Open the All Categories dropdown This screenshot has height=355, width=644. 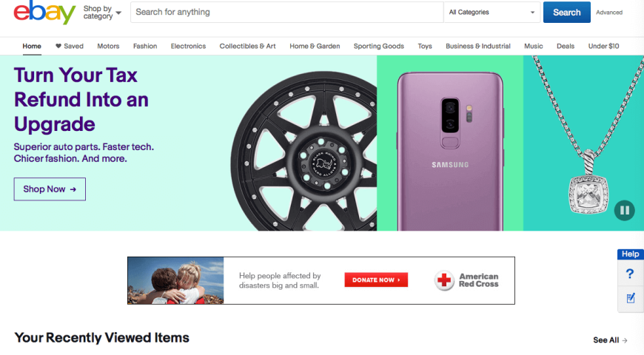[492, 13]
